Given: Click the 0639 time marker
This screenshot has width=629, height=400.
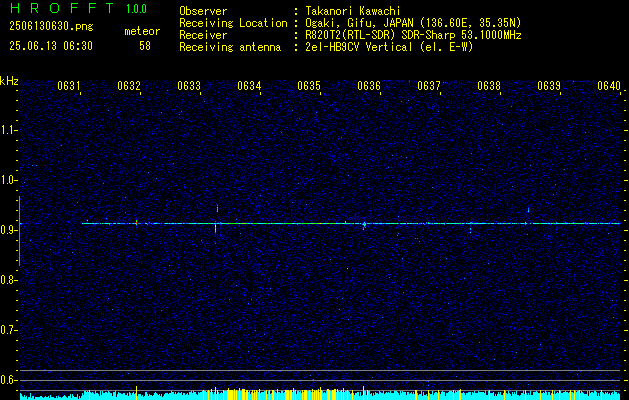Looking at the screenshot, I should point(549,85).
